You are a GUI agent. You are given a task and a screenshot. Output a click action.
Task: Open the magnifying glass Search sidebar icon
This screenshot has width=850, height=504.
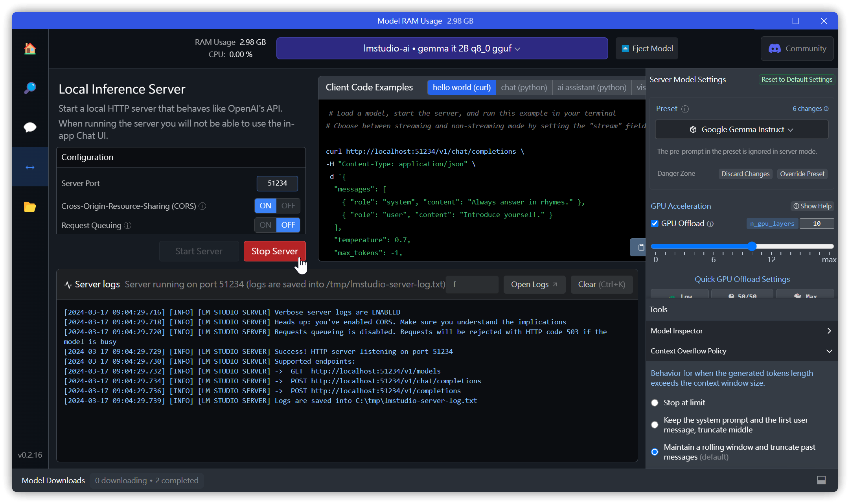[30, 88]
